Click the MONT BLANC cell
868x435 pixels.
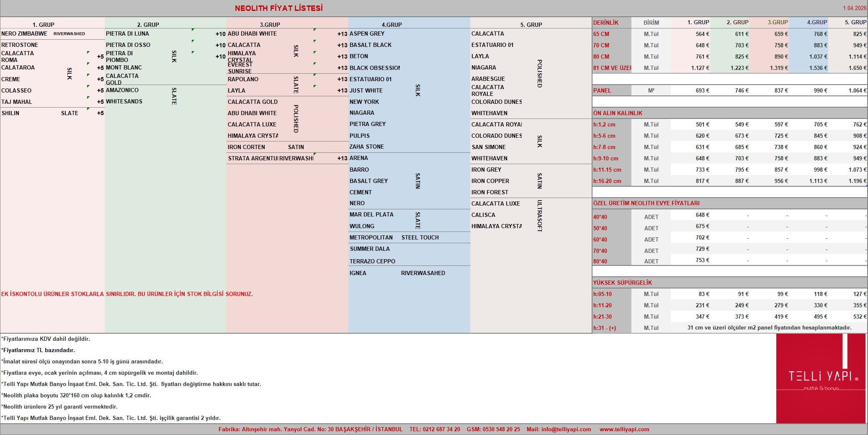[124, 67]
